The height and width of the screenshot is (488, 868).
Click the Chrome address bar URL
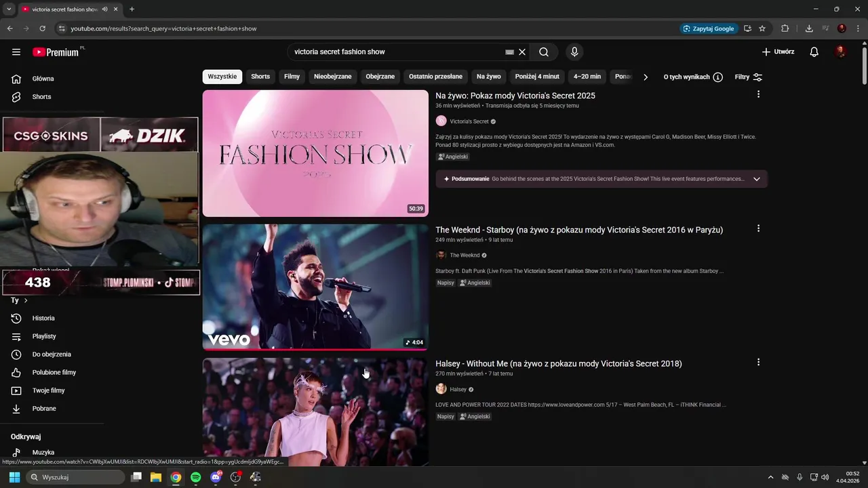tap(163, 28)
